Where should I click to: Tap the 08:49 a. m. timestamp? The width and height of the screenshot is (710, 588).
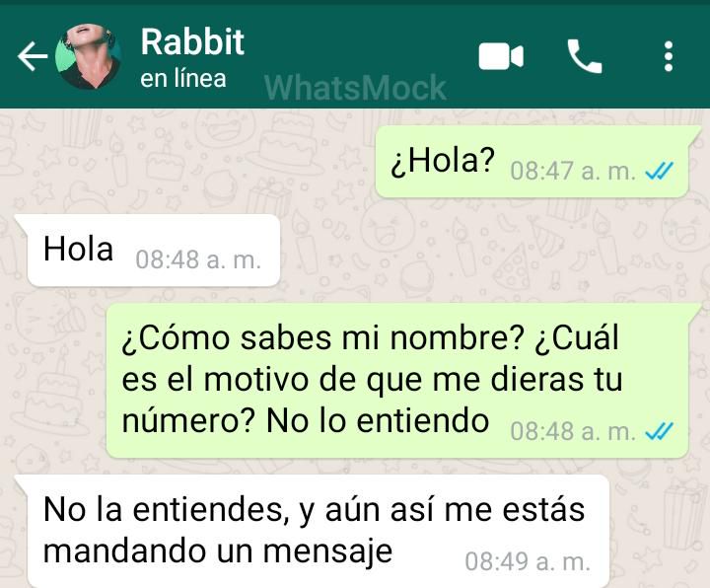528,561
